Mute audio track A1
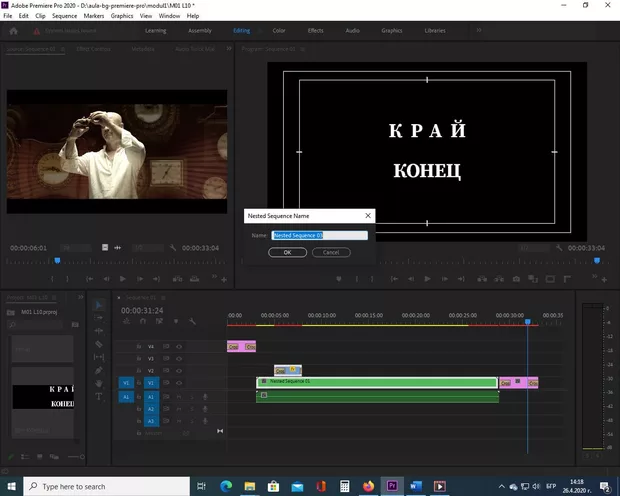620x496 pixels. (178, 396)
